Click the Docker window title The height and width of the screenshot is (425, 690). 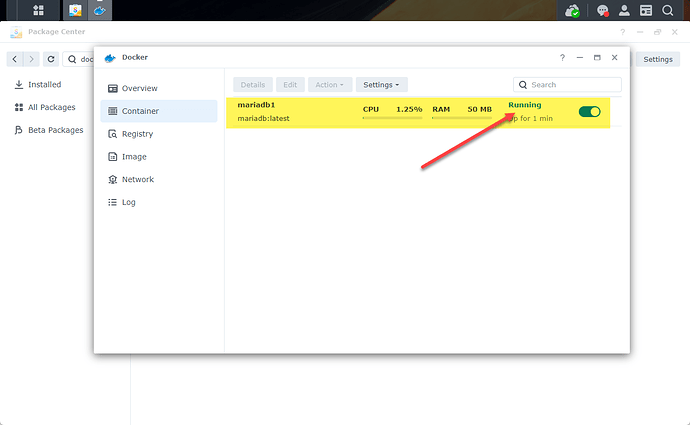point(135,57)
